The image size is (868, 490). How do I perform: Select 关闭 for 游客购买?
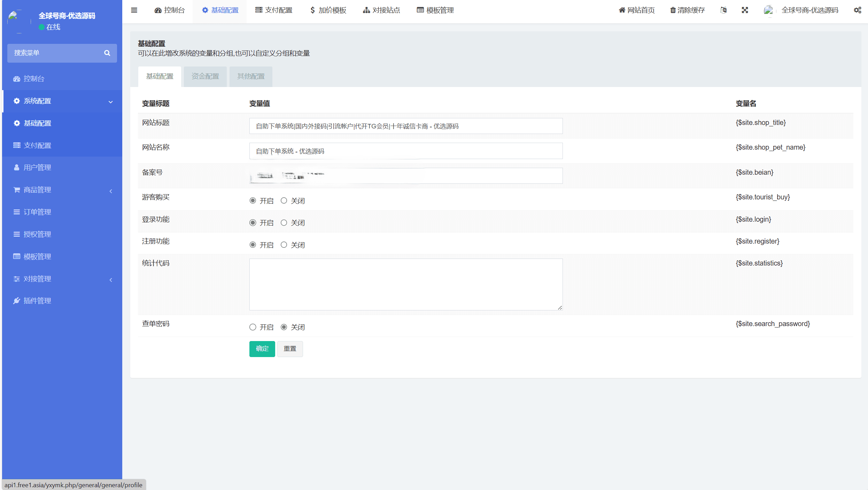pyautogui.click(x=284, y=200)
